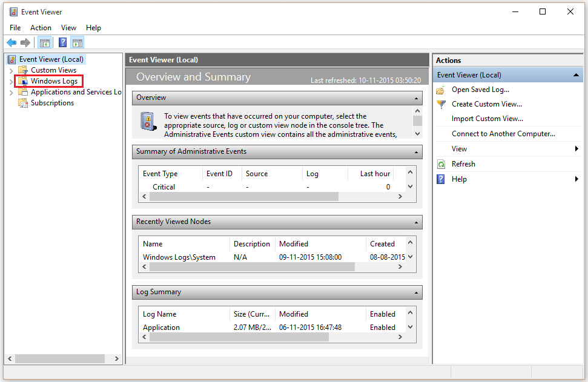The width and height of the screenshot is (588, 382).
Task: Open the File menu
Action: pyautogui.click(x=15, y=28)
